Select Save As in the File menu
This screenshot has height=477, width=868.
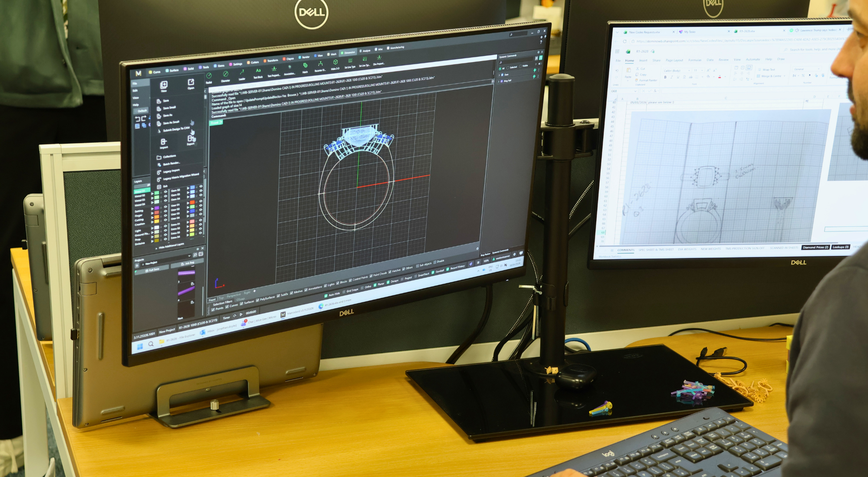(x=164, y=116)
